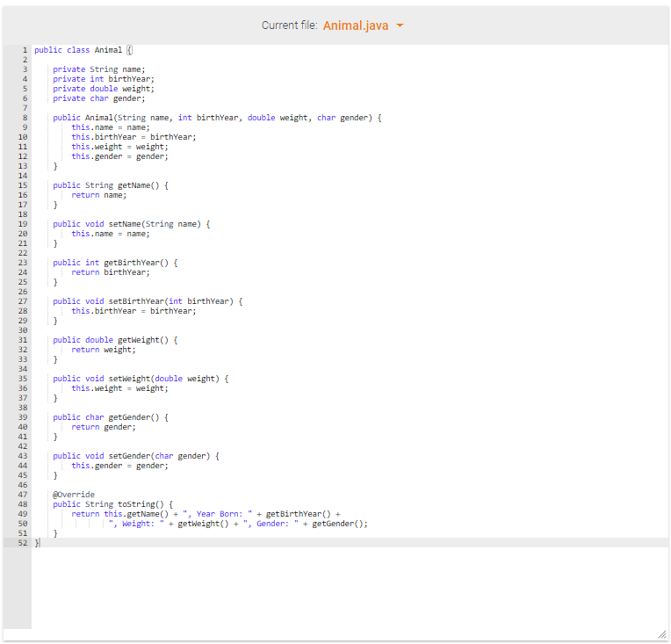Click the '", Weight: "' string on line 50
The height and width of the screenshot is (644, 671).
point(136,524)
